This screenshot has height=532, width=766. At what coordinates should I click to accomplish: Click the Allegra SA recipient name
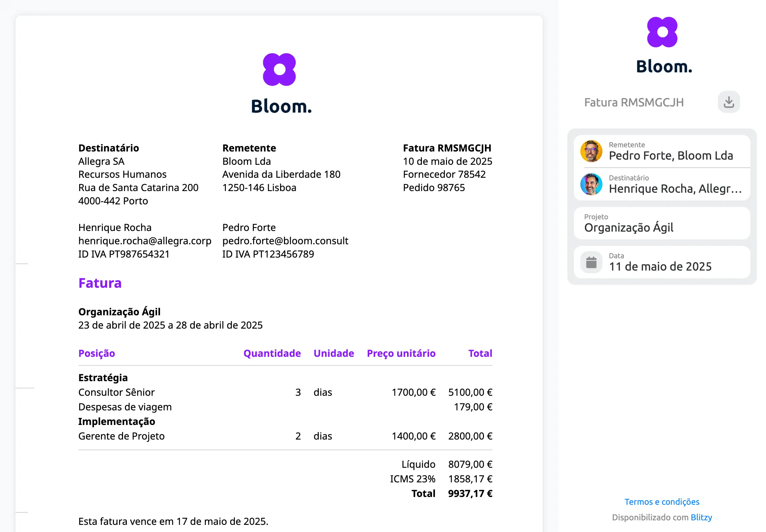point(101,161)
